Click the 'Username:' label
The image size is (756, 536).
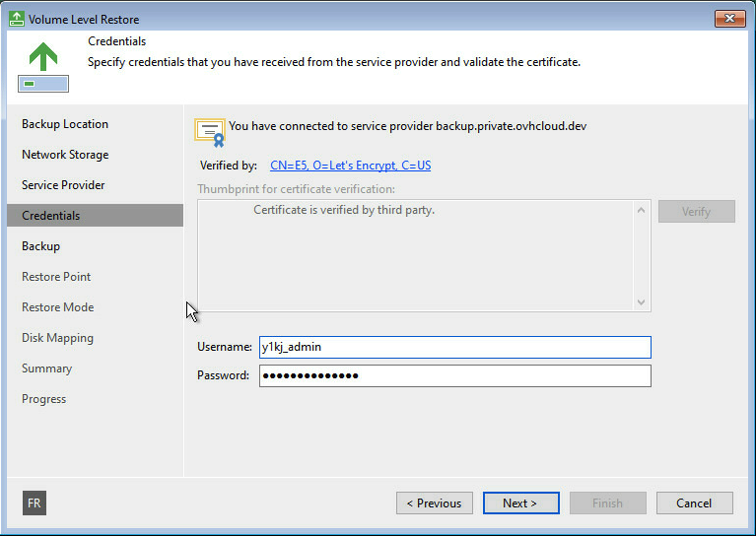pyautogui.click(x=224, y=347)
